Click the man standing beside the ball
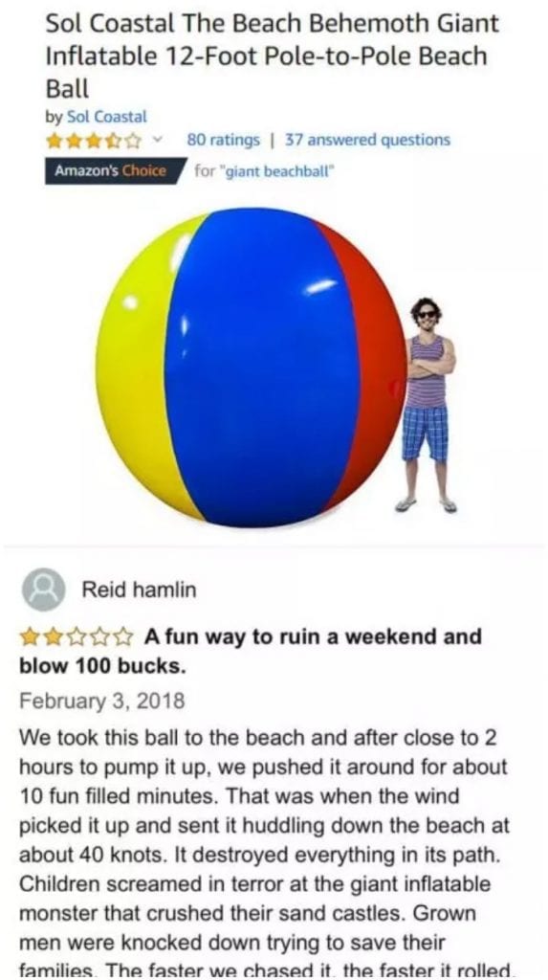Viewport: 548px width, 980px height. point(427,405)
